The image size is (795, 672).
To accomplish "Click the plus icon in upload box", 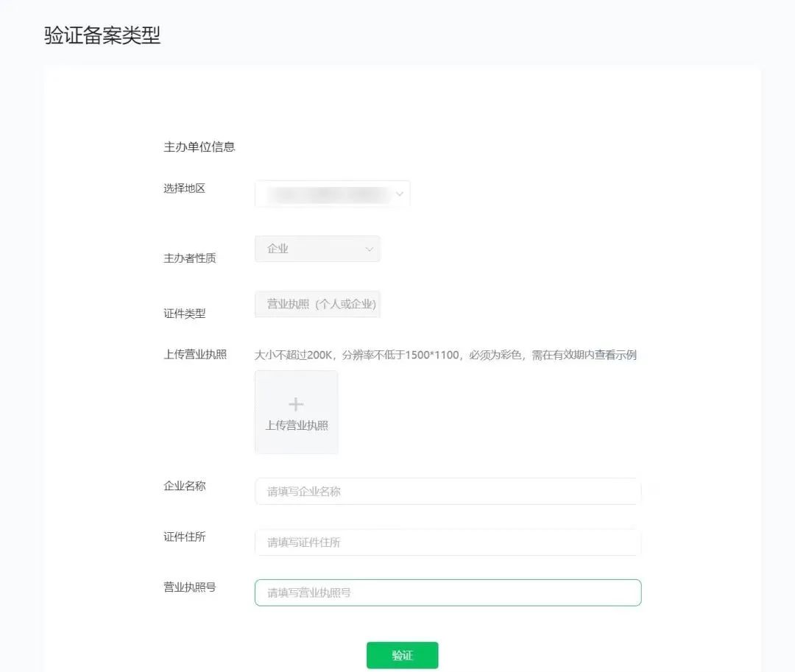I will click(296, 404).
